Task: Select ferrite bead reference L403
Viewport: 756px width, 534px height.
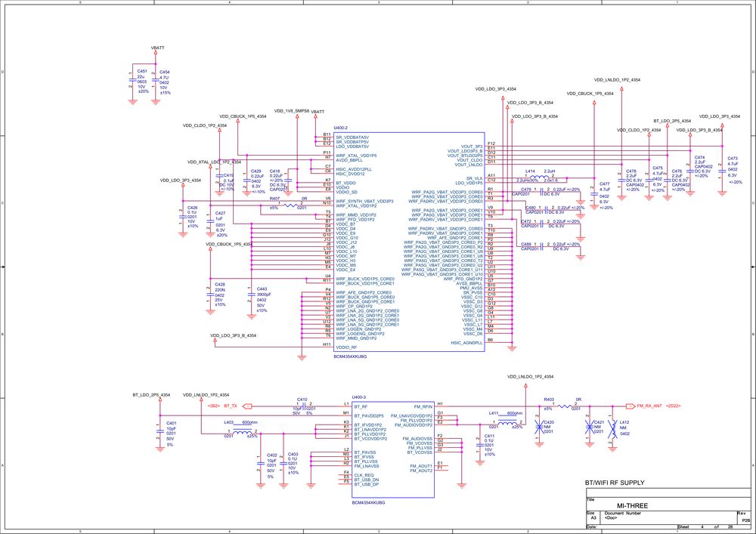Action: tap(228, 423)
